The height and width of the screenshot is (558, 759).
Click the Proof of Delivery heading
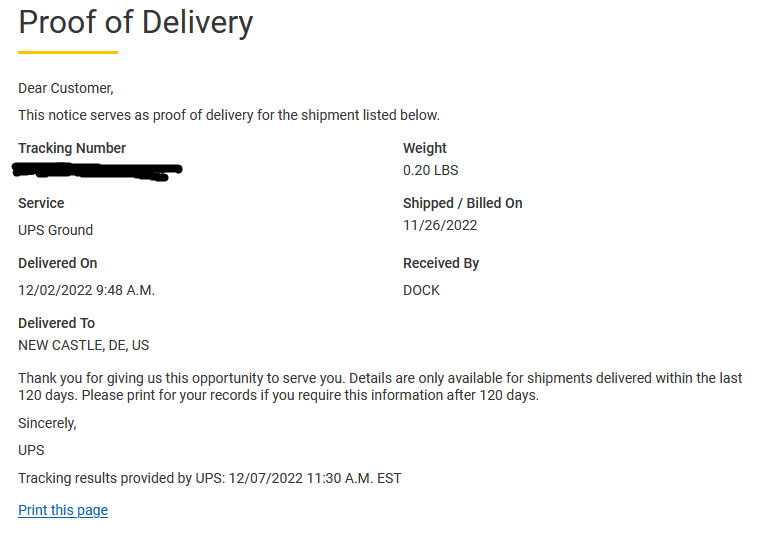pyautogui.click(x=136, y=23)
